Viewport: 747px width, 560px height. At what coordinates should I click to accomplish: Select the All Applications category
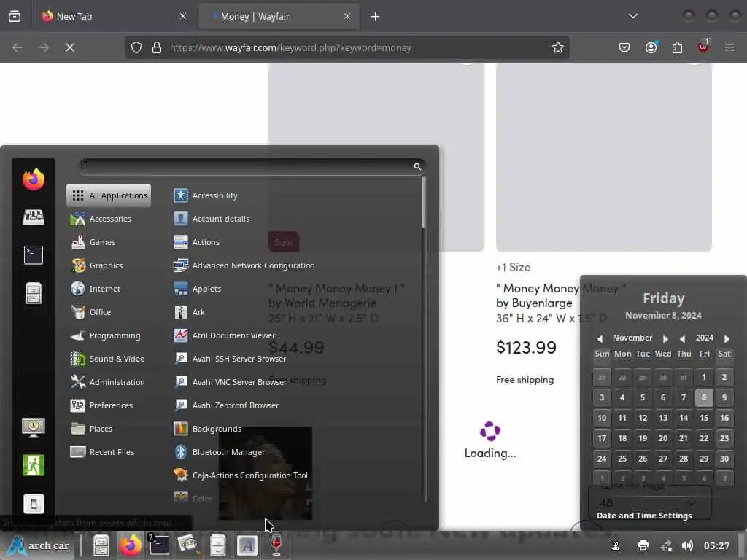pos(109,195)
